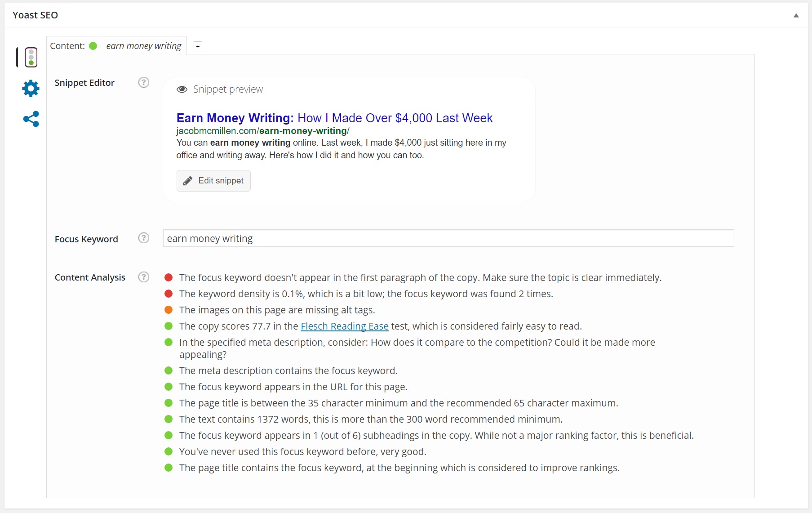
Task: Click 'The images on this page are missing alt tags'
Action: [277, 310]
